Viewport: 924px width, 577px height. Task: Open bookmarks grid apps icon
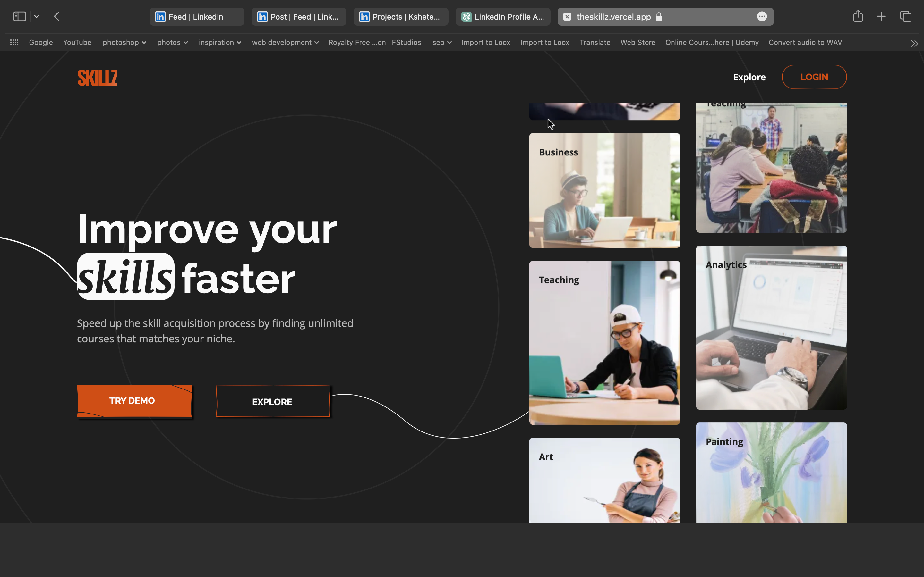click(14, 42)
